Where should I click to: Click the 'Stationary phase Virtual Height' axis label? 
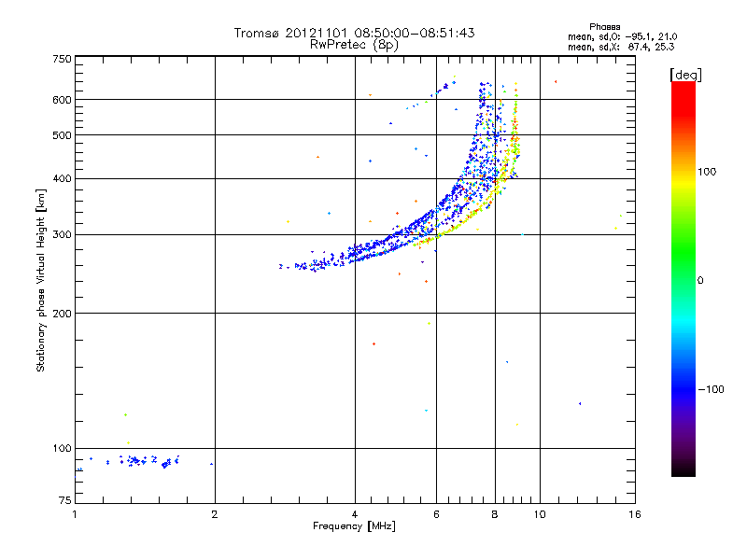tap(40, 281)
